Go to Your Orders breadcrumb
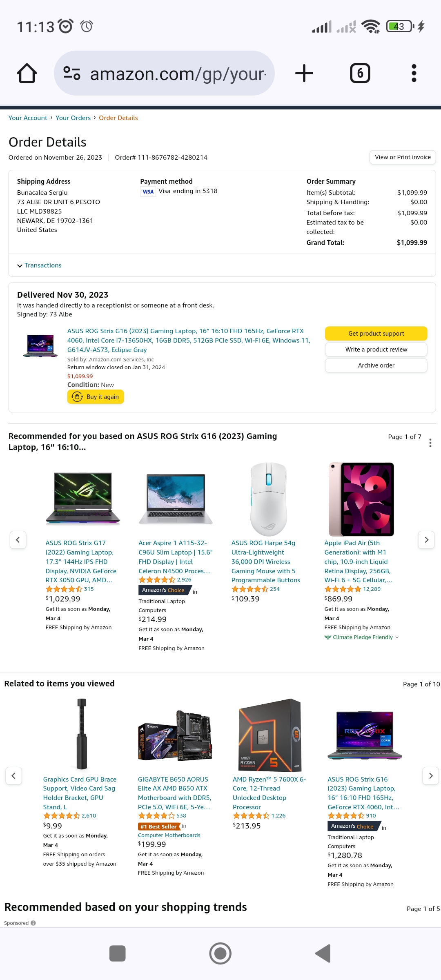Viewport: 441px width, 980px height. pyautogui.click(x=73, y=118)
